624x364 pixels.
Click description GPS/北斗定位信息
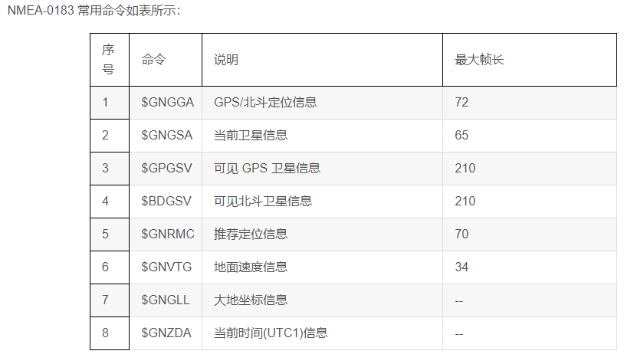[x=265, y=102]
